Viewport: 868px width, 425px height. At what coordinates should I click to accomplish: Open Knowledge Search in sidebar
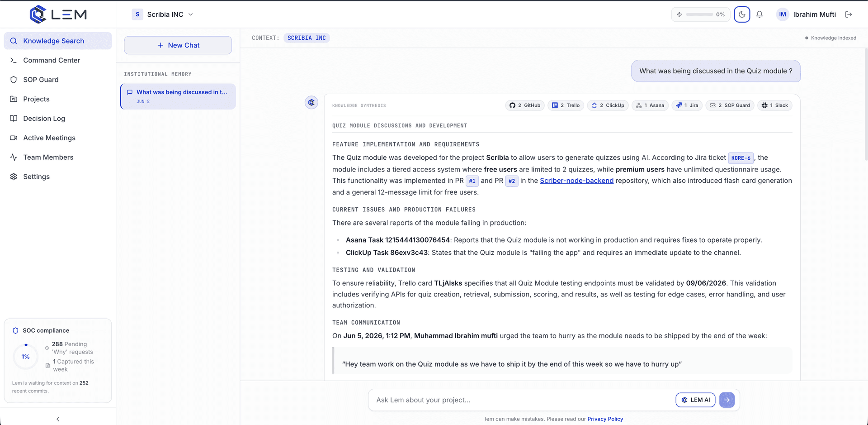coord(58,41)
